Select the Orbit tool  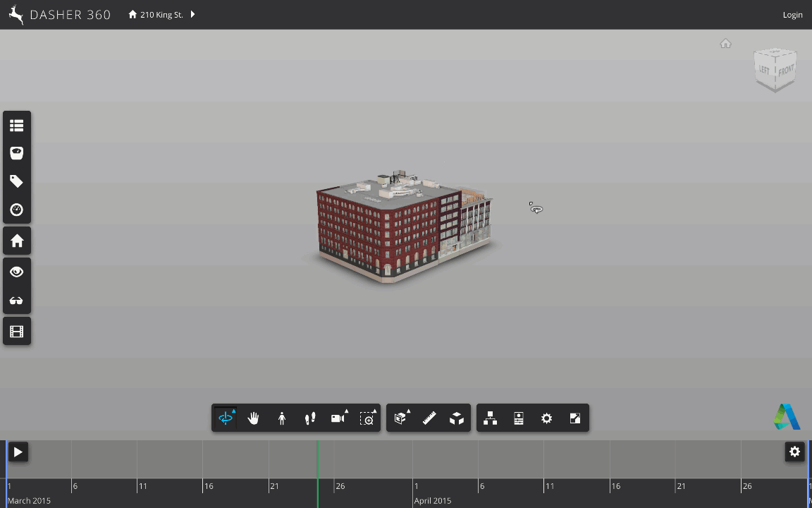pos(225,418)
